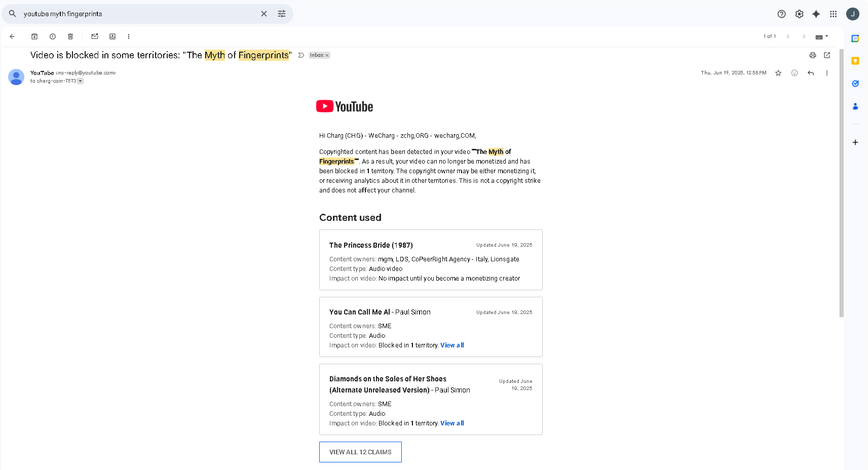This screenshot has height=470, width=868.
Task: Reply to the YouTube email
Action: tap(811, 73)
